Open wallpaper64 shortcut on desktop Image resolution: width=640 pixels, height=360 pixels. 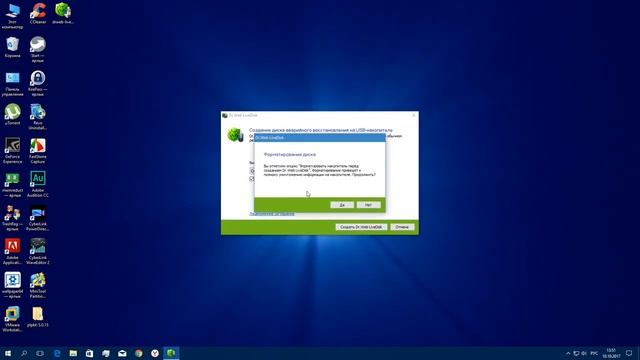coord(13,286)
